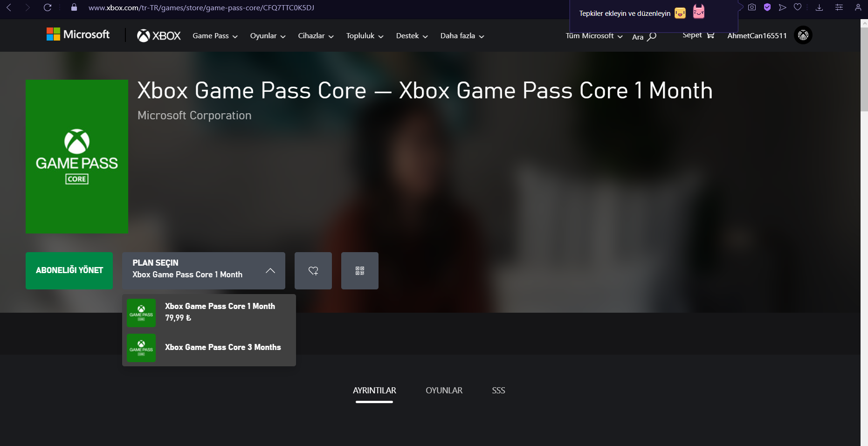Viewport: 868px width, 446px height.
Task: Open the Tüm Microsoft dropdown
Action: click(594, 36)
